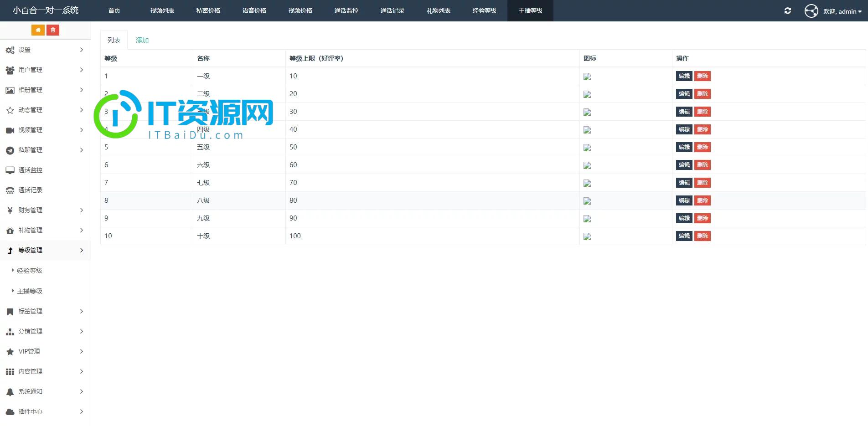Open the 视频价格 top menu

[300, 10]
